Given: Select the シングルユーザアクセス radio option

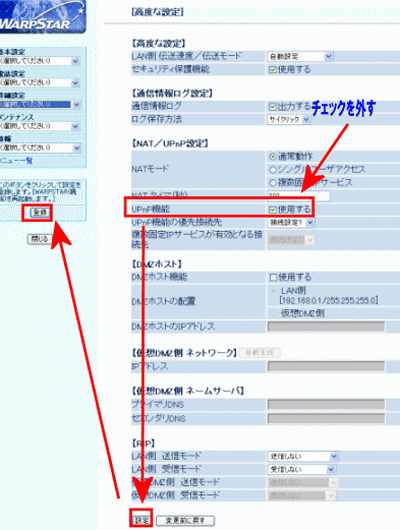Looking at the screenshot, I should [x=273, y=169].
